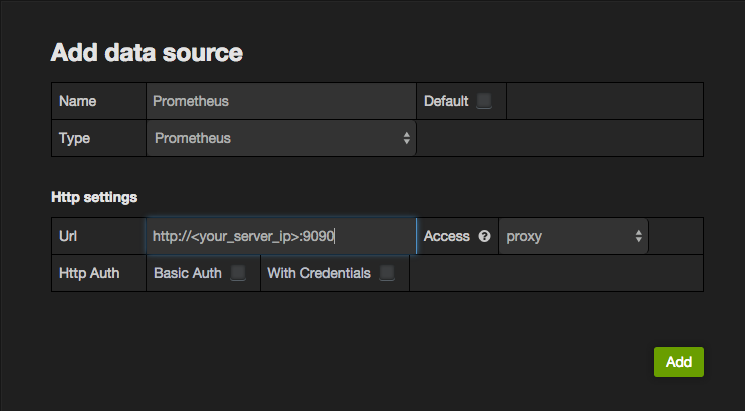Click the 'Default' label text
The width and height of the screenshot is (745, 411).
(x=446, y=101)
